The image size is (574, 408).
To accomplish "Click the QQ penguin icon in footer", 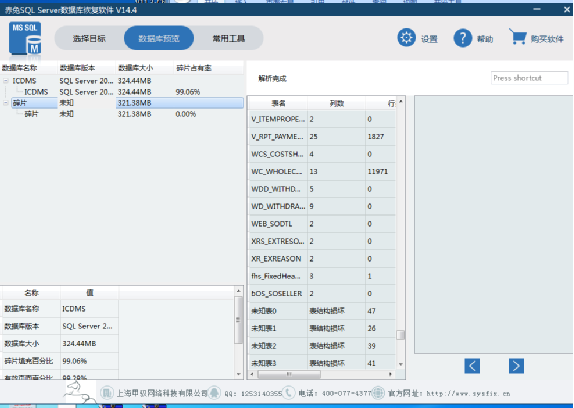I will (215, 393).
